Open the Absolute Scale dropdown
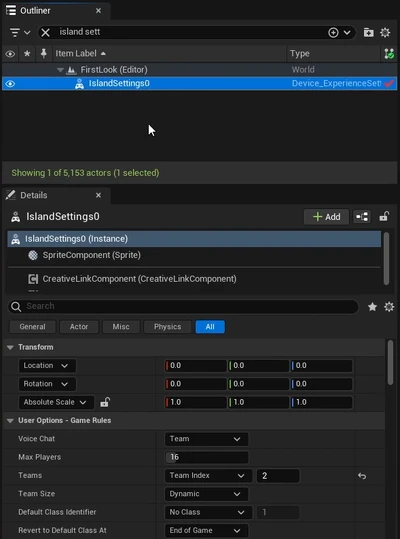 click(x=56, y=402)
